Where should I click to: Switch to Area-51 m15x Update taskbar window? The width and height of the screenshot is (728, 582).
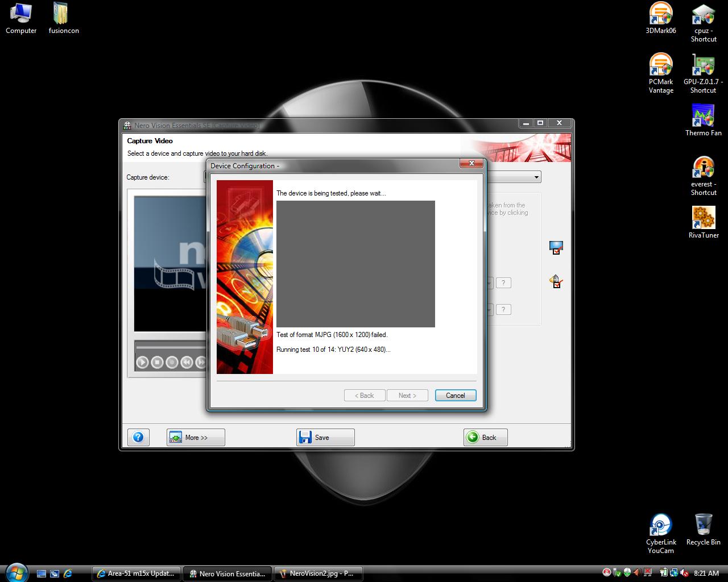pyautogui.click(x=136, y=573)
